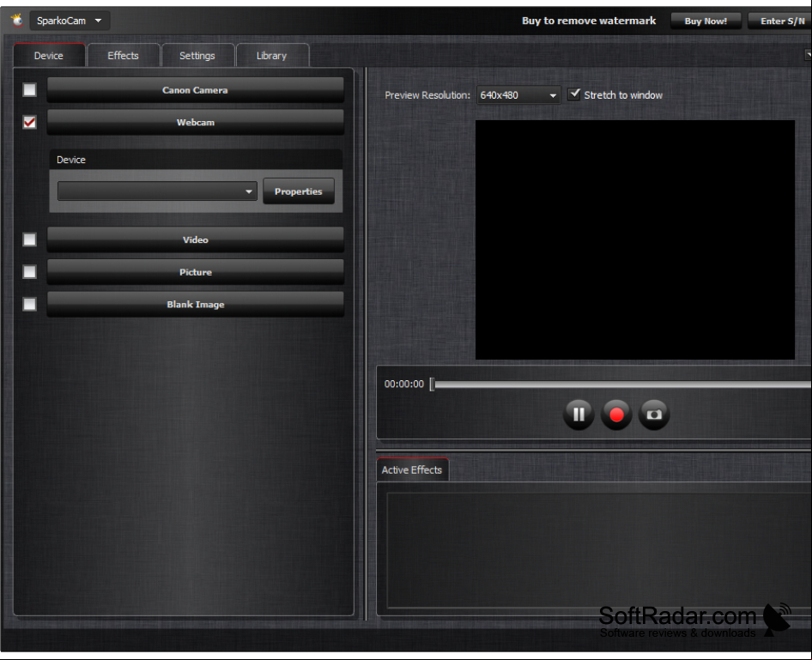Expand the Picture source section
Screen dimensions: 812x660
(x=195, y=272)
